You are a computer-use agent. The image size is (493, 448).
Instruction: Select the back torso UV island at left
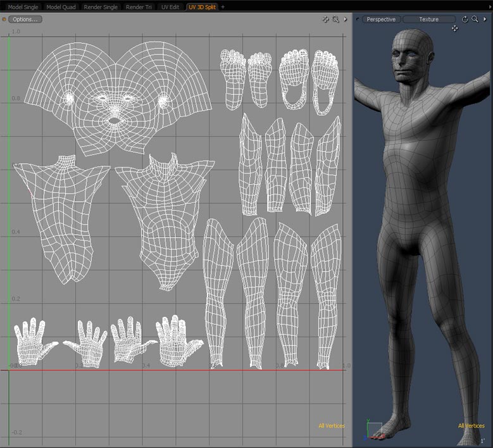tap(61, 220)
